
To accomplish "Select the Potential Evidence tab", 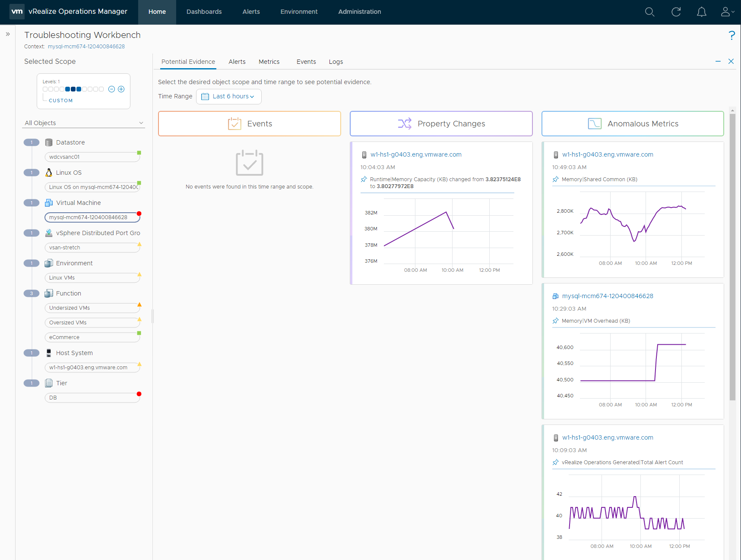I will tap(188, 62).
